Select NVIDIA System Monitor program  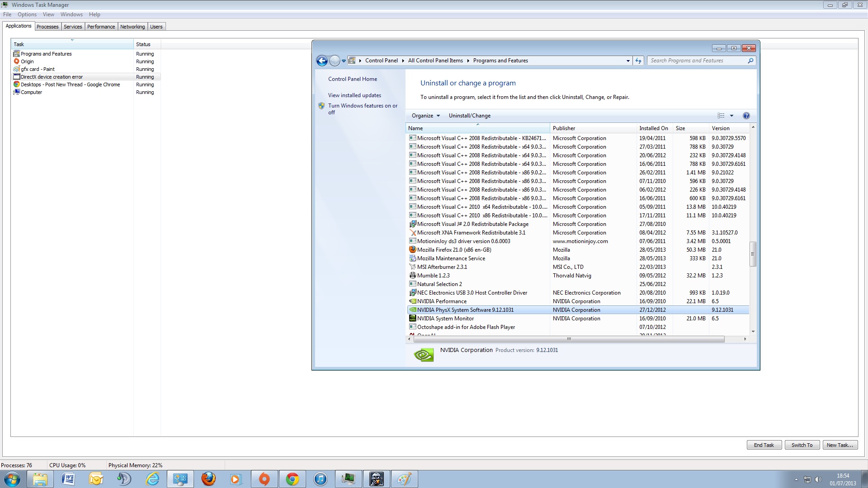click(x=578, y=319)
